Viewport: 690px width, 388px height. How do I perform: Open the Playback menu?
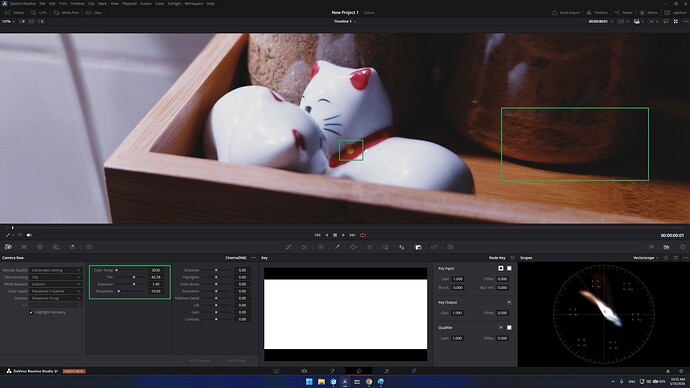click(x=129, y=4)
